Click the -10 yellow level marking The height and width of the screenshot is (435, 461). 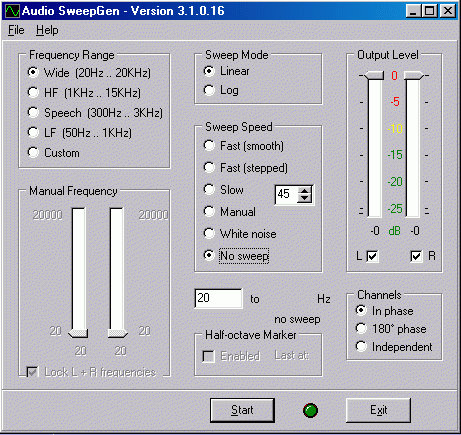point(395,128)
